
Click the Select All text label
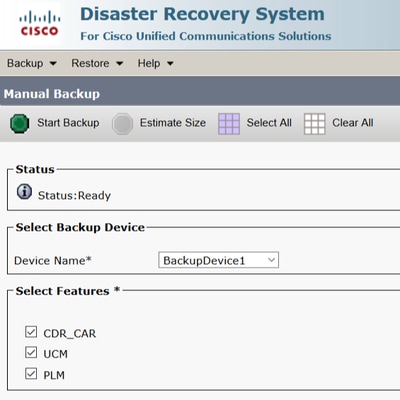[x=269, y=123]
